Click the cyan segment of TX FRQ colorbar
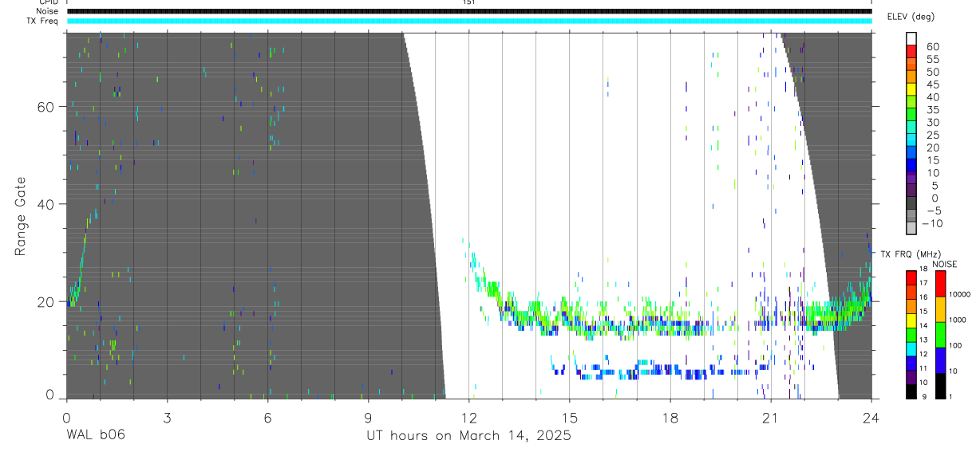 (x=911, y=349)
